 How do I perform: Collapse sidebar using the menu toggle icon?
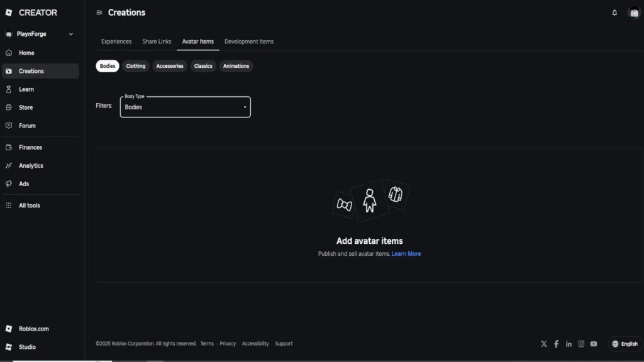pos(99,13)
